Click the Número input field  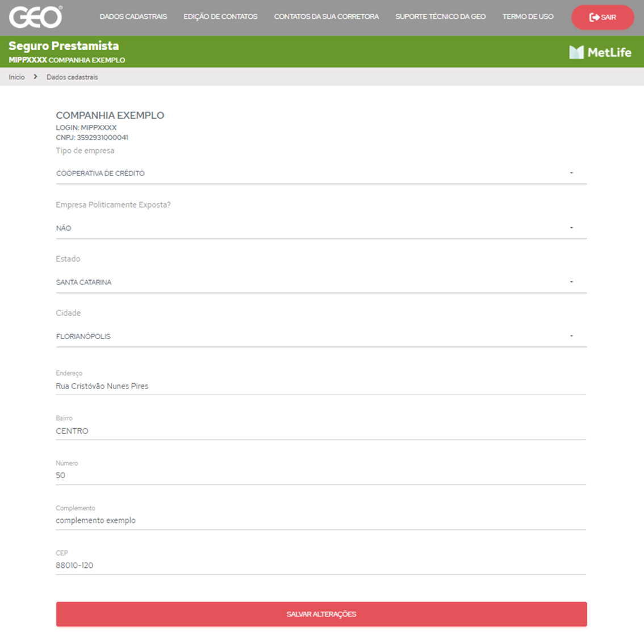coord(321,475)
